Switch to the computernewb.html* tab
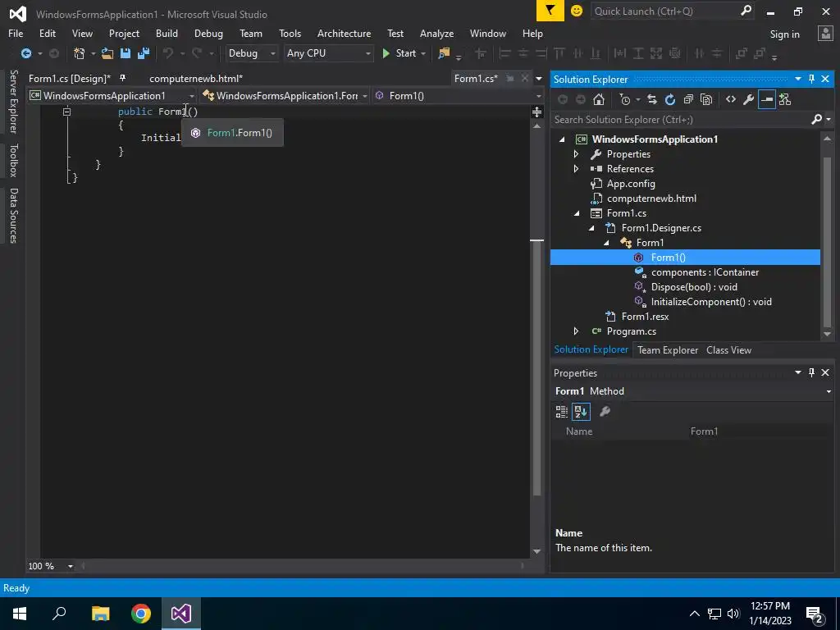840x630 pixels. pyautogui.click(x=196, y=78)
